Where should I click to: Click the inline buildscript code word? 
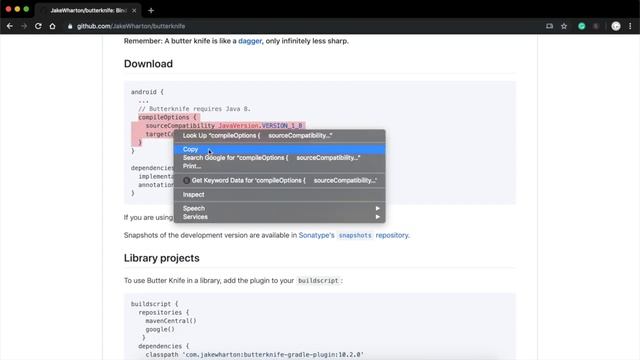pyautogui.click(x=318, y=281)
